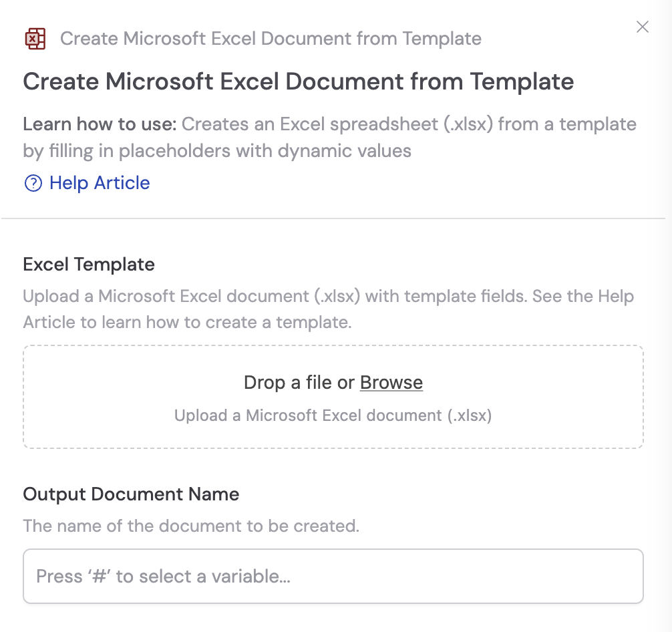This screenshot has width=672, height=632.
Task: Click the circled question mark help icon
Action: 33,182
